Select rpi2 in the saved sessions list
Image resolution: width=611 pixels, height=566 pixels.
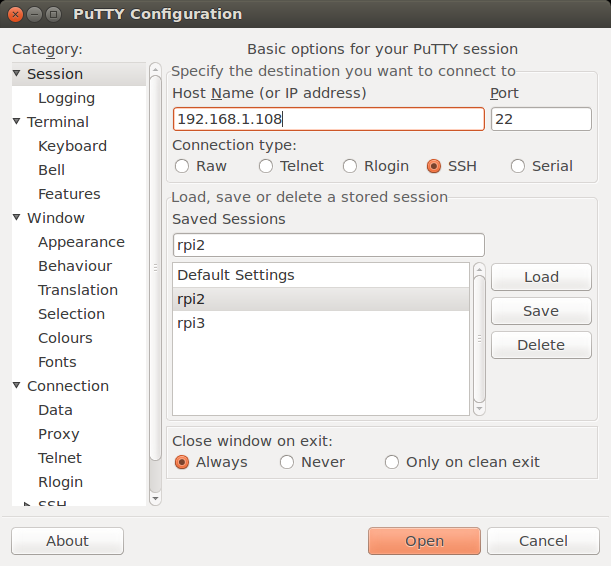[x=321, y=299]
